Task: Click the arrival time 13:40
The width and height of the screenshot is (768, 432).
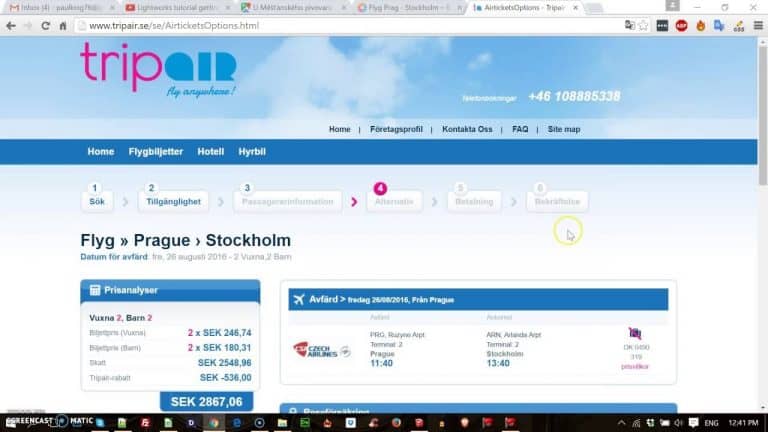Action: click(x=498, y=363)
